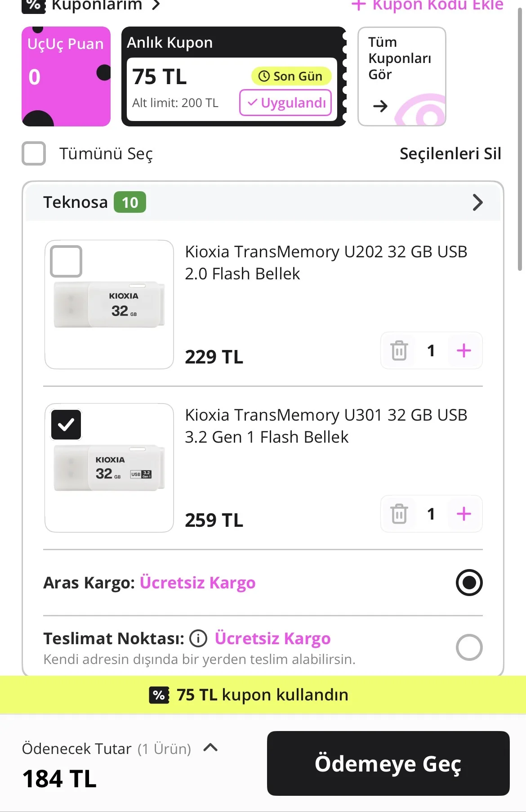
Task: Choose the Teslimat Noktası delivery radio button
Action: pyautogui.click(x=469, y=647)
